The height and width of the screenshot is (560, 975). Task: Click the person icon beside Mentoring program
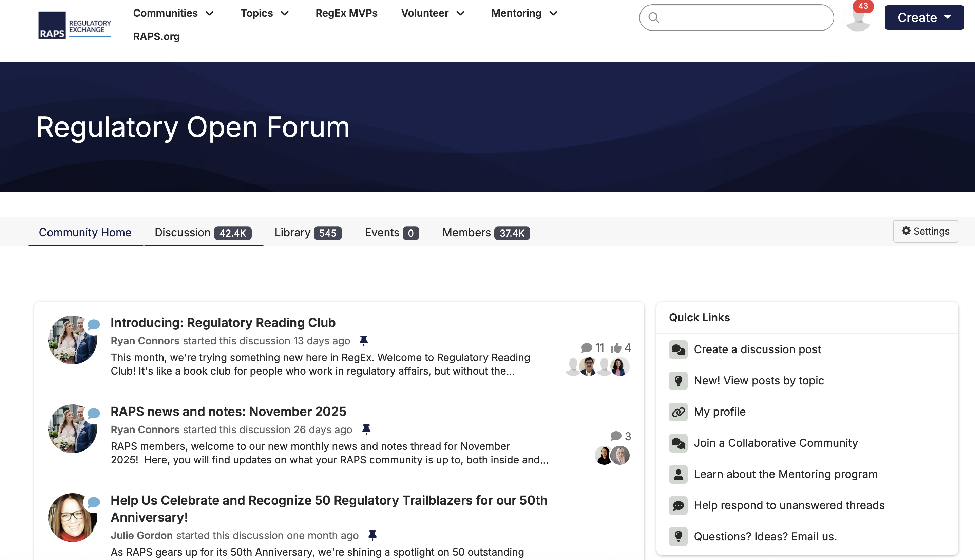pos(678,474)
